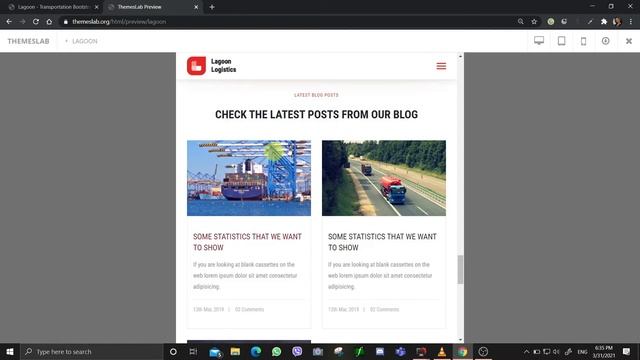Open the volume control in tray
Screen dimensions: 640x360
point(556,351)
